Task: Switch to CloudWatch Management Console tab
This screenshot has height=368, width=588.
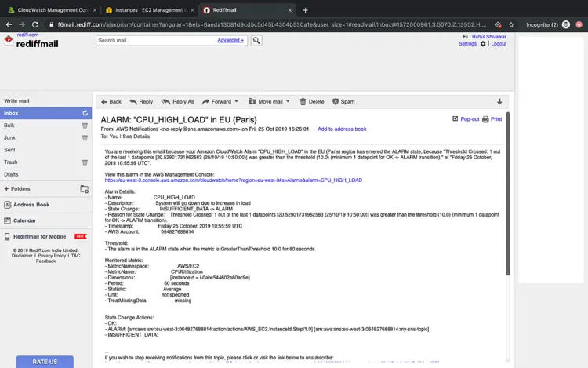Action: [53, 10]
